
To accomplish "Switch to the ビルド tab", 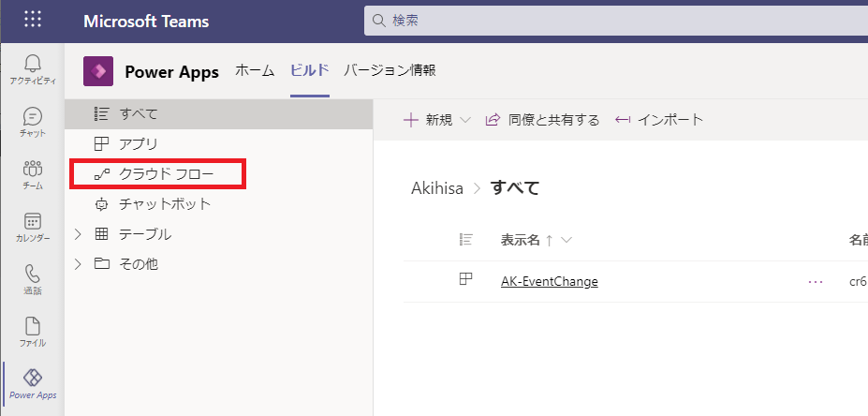I will (x=310, y=71).
